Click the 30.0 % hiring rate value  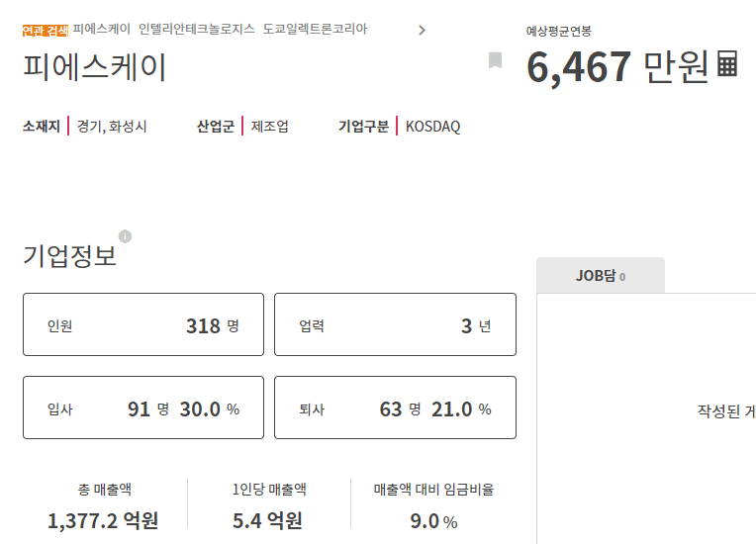click(x=210, y=409)
